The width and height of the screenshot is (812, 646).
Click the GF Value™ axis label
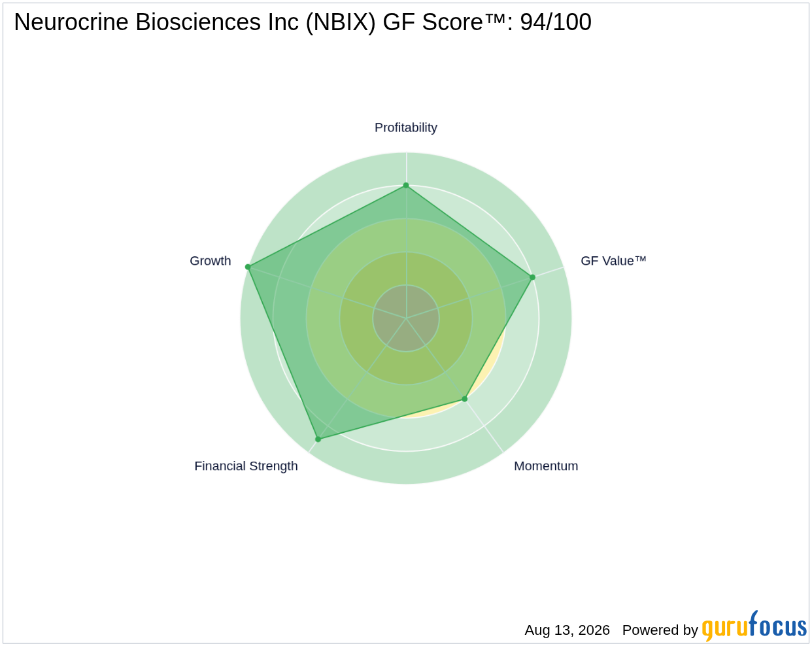(613, 261)
